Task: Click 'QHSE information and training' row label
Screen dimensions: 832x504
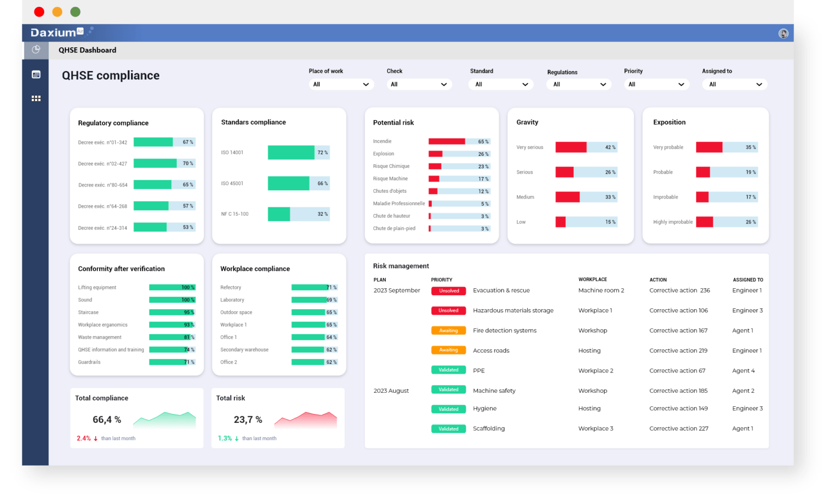Action: 111,350
